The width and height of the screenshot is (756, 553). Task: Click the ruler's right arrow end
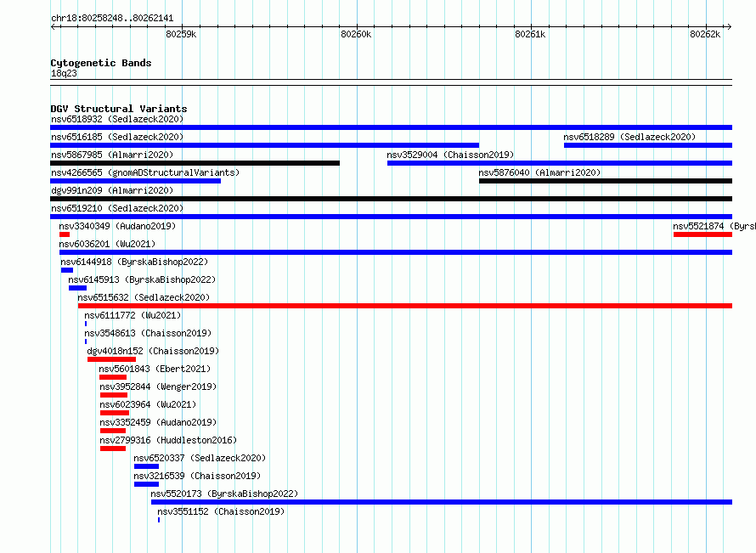click(729, 26)
